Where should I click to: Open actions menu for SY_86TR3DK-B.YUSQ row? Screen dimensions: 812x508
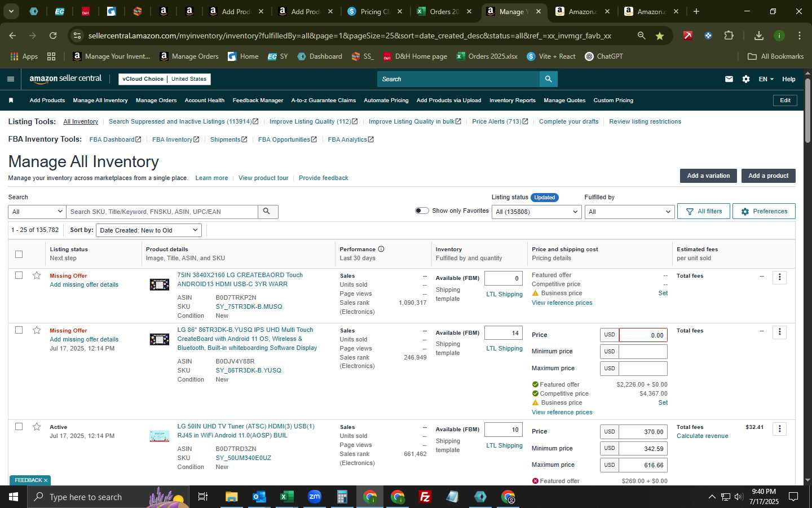(780, 332)
